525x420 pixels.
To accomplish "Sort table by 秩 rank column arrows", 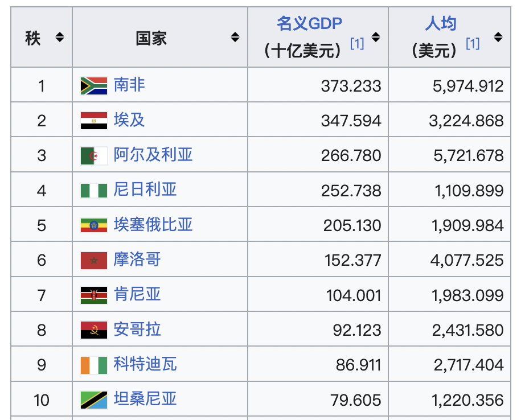I will pos(60,38).
